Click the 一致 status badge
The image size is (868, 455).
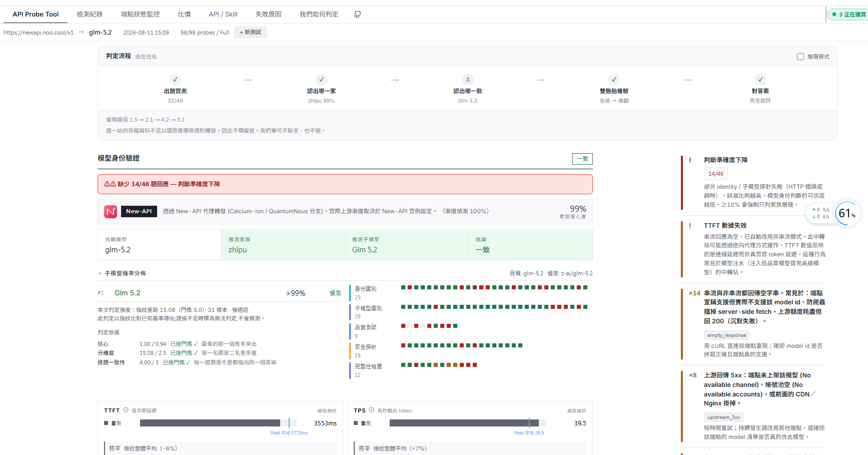tap(582, 159)
